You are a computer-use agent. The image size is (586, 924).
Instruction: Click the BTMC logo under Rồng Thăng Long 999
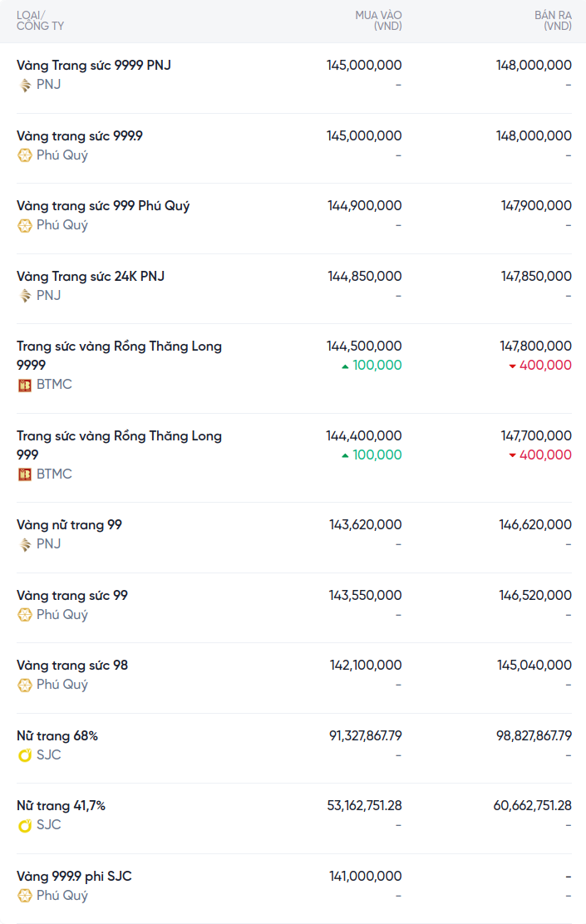25,474
